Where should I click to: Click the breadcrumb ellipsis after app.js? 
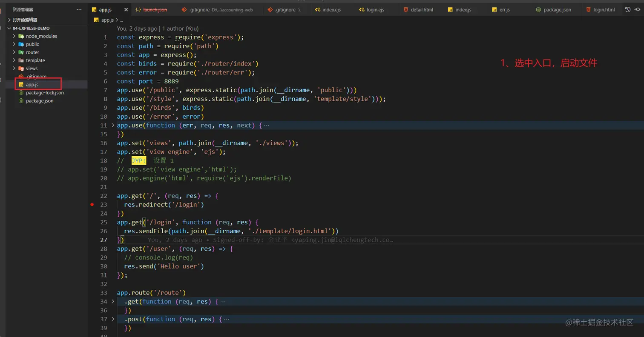[x=121, y=20]
